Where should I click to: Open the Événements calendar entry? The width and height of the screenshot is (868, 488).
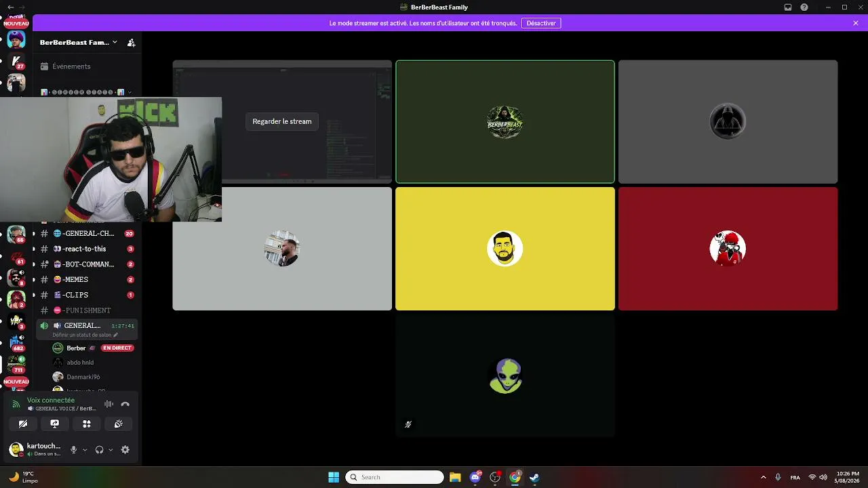71,66
